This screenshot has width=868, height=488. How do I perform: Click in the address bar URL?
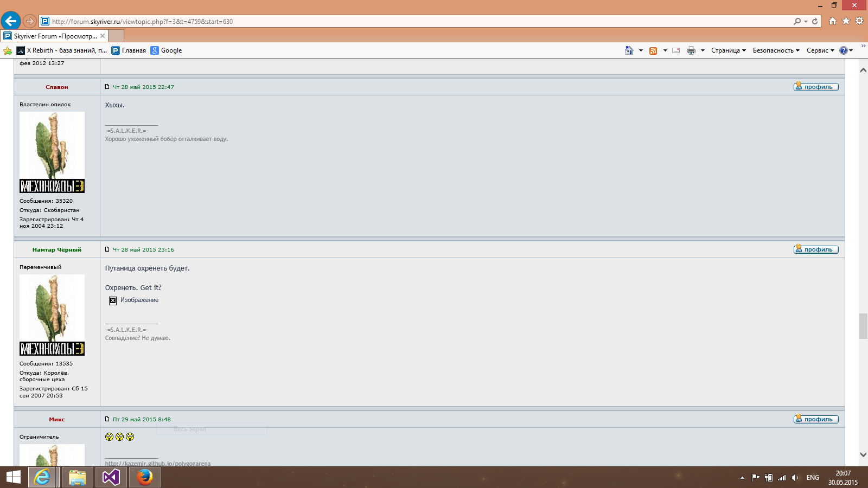click(142, 22)
